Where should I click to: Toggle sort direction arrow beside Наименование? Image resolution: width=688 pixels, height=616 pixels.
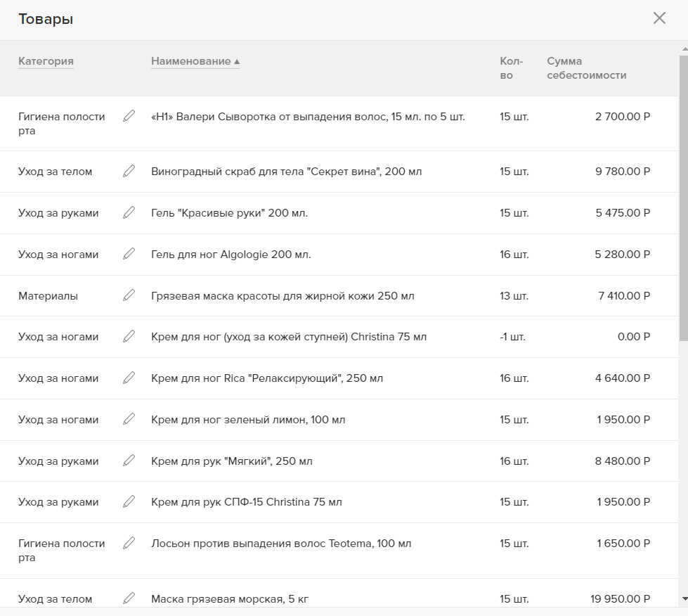237,61
